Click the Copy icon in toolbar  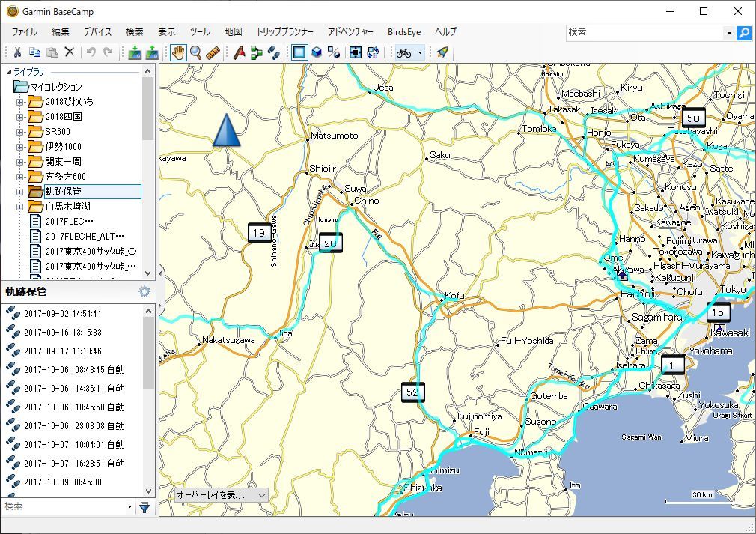34,52
